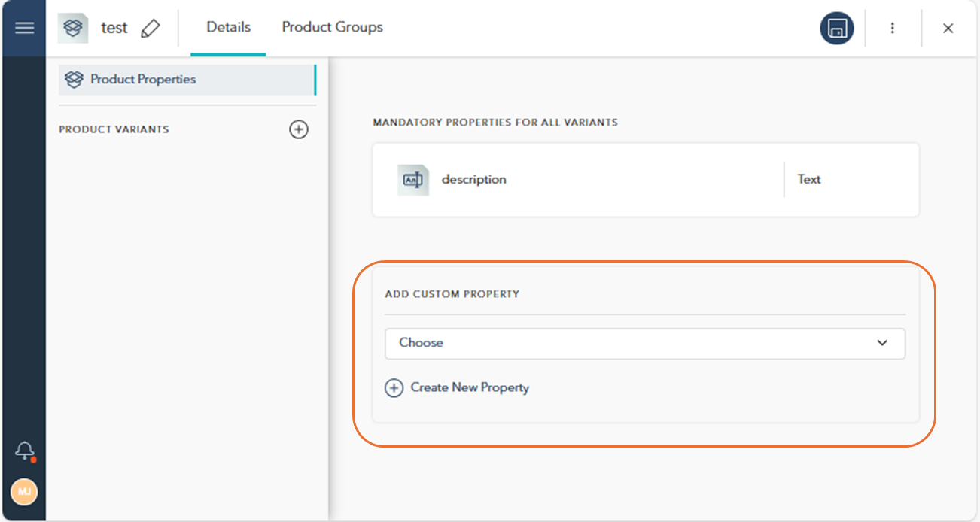Open the Choose custom property dropdown

[645, 343]
